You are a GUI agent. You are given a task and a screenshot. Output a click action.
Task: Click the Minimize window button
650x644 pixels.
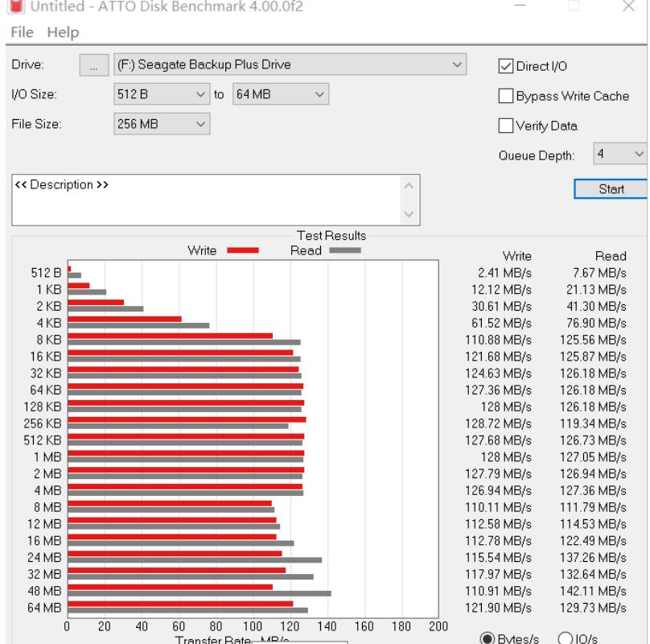pos(520,6)
